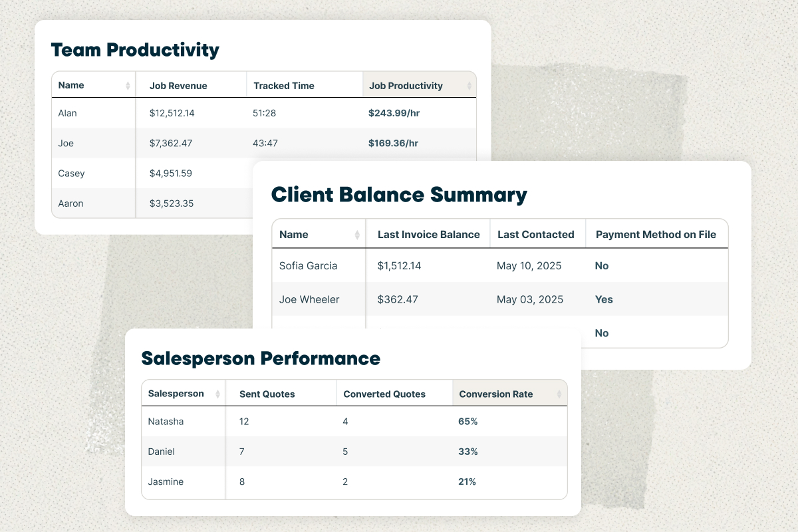Open Aaron's team member row

point(71,203)
